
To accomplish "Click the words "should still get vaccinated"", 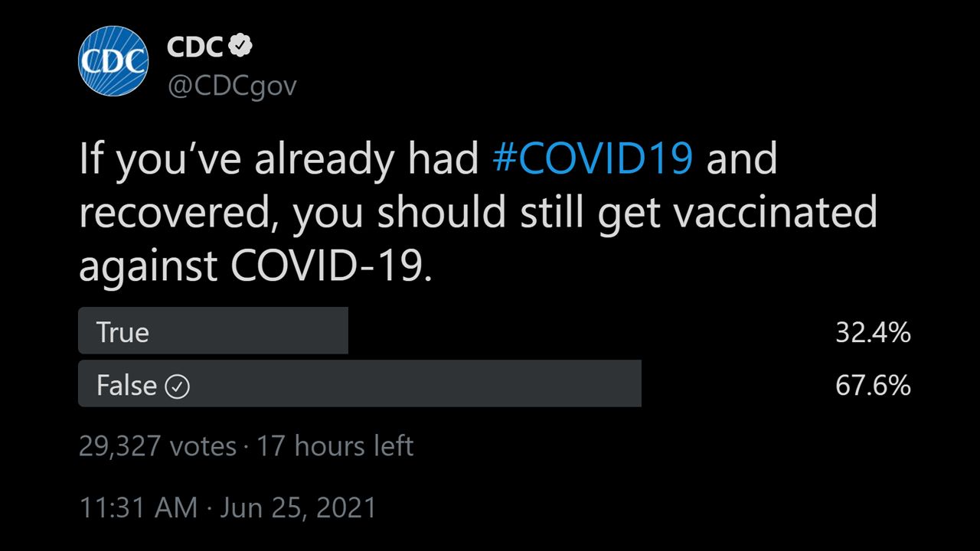I will point(626,213).
